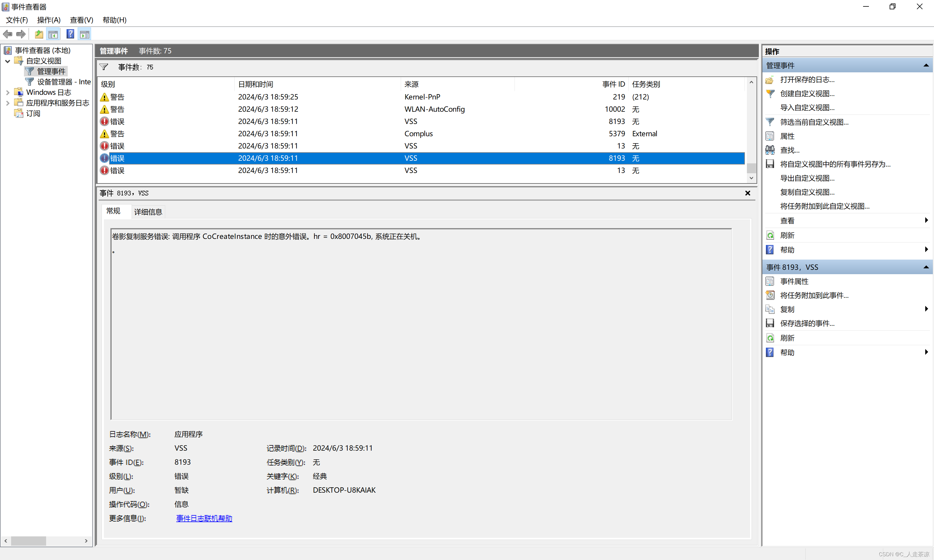
Task: Collapse the 管理事件 actions section
Action: click(x=926, y=66)
